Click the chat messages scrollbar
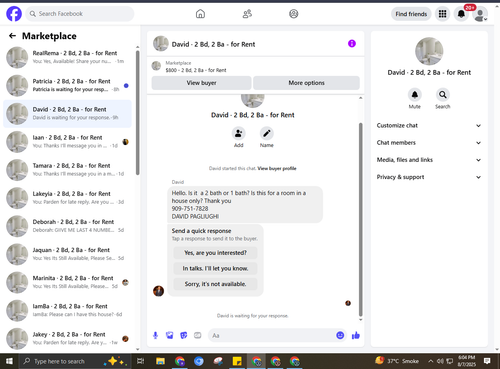500x369 pixels. [x=360, y=219]
